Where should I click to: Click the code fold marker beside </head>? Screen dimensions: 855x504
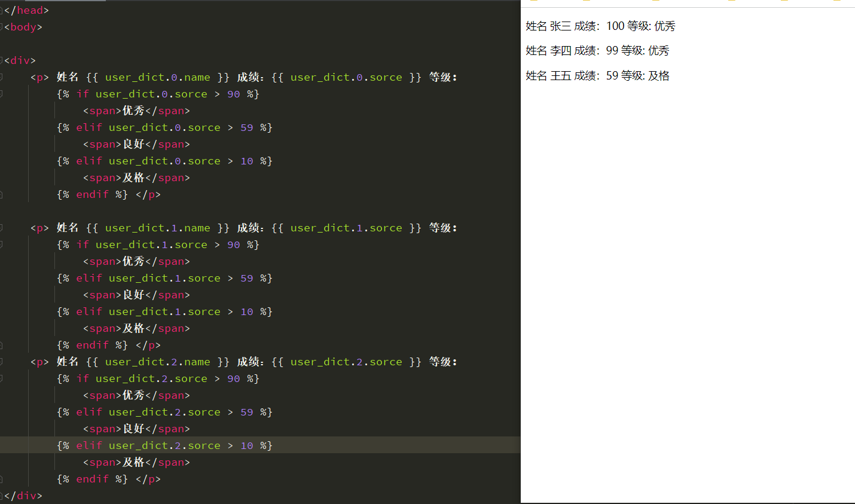pyautogui.click(x=2, y=10)
